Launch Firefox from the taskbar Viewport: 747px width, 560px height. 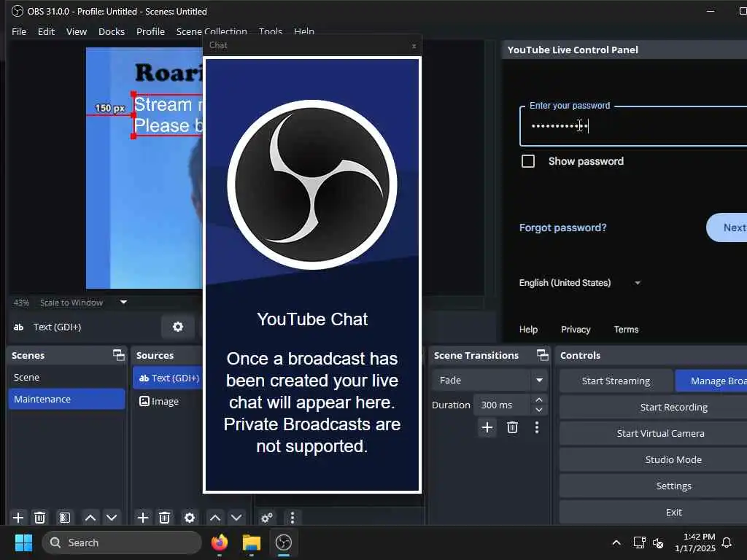click(220, 542)
